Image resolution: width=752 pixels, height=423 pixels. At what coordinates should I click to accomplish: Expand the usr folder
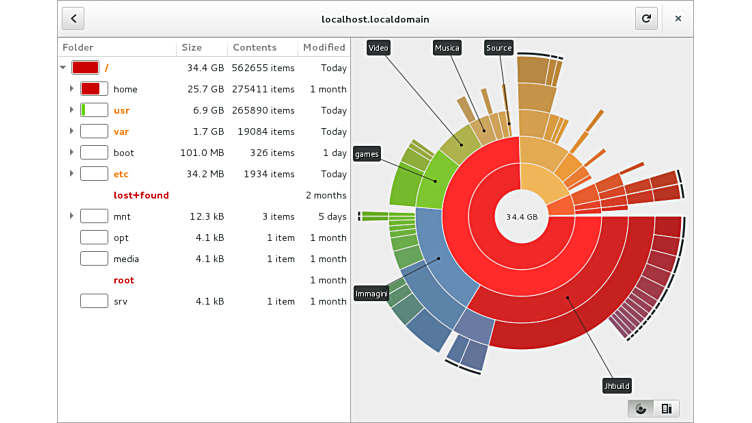tap(72, 110)
